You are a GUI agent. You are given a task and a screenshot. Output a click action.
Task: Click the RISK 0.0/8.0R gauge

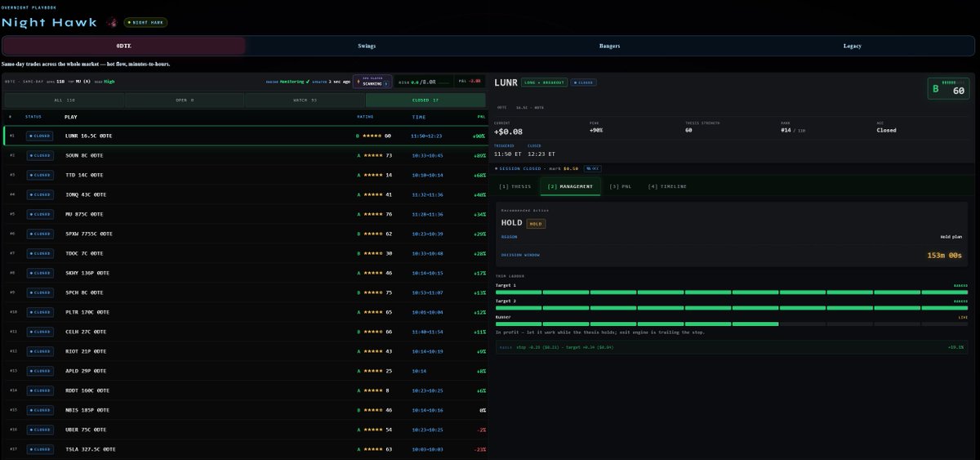click(x=422, y=82)
